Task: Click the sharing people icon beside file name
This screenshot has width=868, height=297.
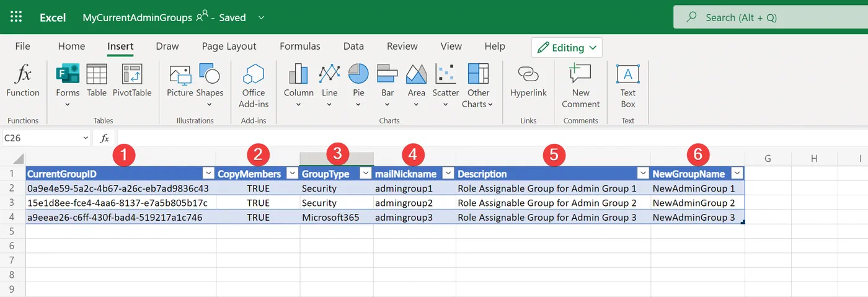Action: (202, 17)
